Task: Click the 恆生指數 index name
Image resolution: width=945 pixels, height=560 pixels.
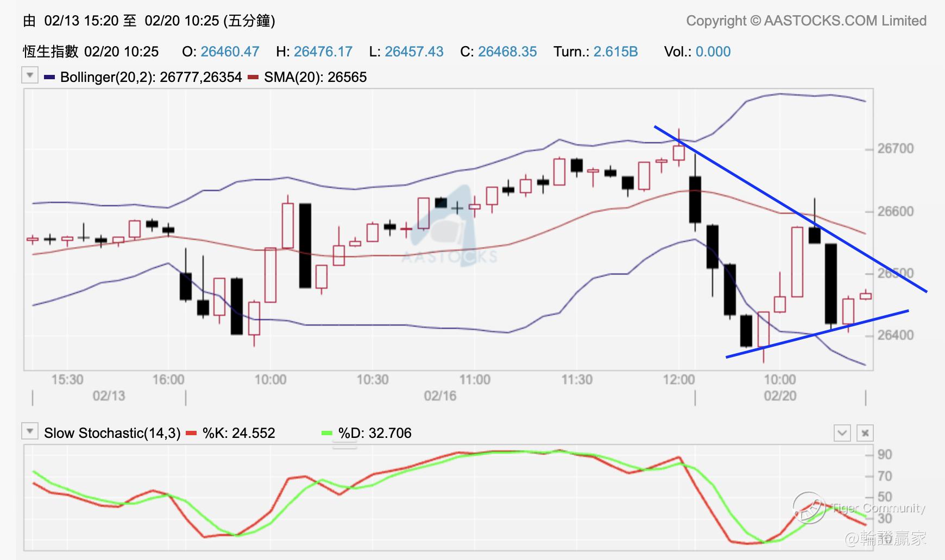Action: [x=51, y=52]
